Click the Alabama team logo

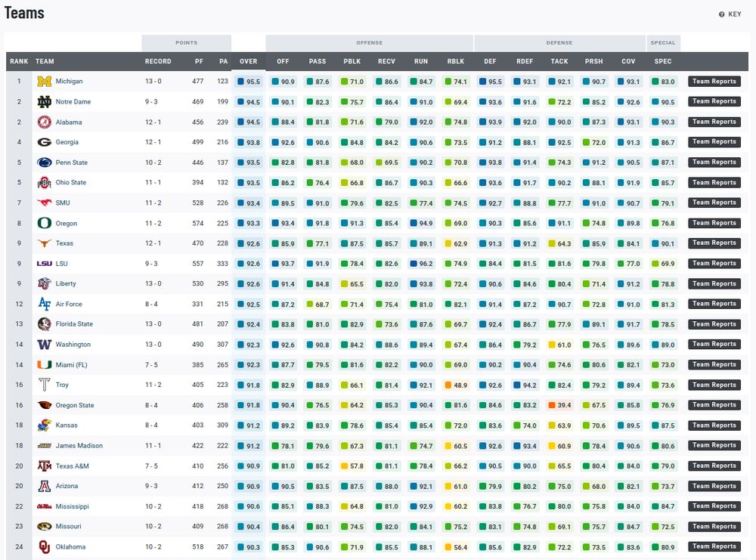click(x=44, y=122)
